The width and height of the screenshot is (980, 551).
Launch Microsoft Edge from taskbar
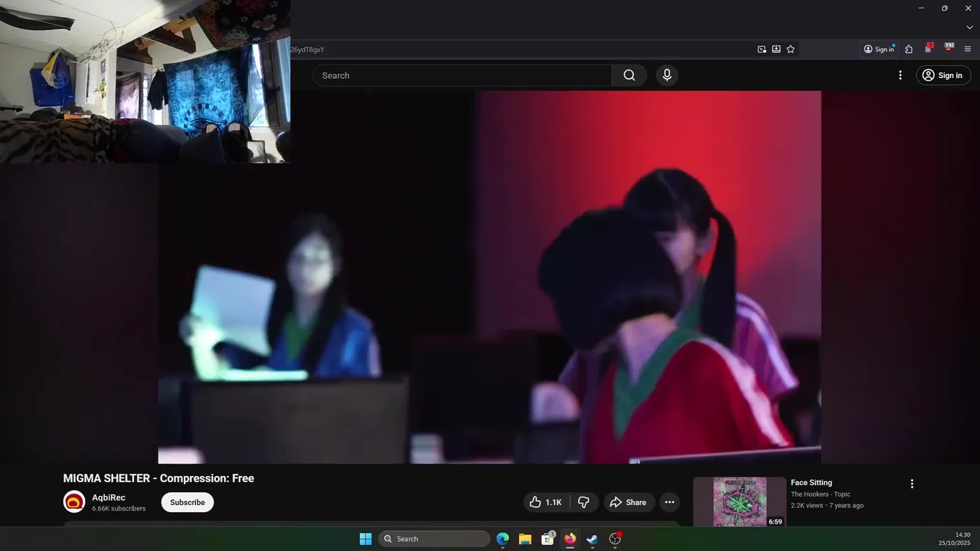click(503, 539)
